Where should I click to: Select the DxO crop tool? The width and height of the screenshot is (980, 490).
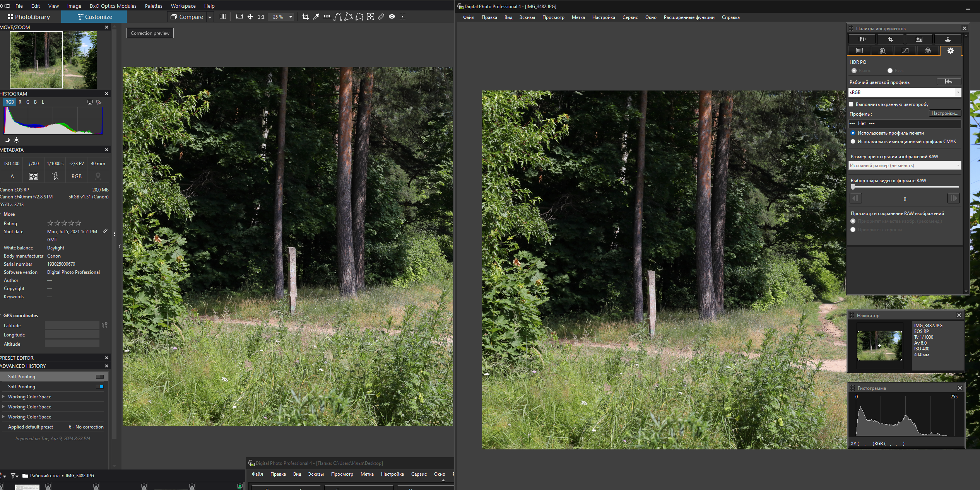point(305,17)
